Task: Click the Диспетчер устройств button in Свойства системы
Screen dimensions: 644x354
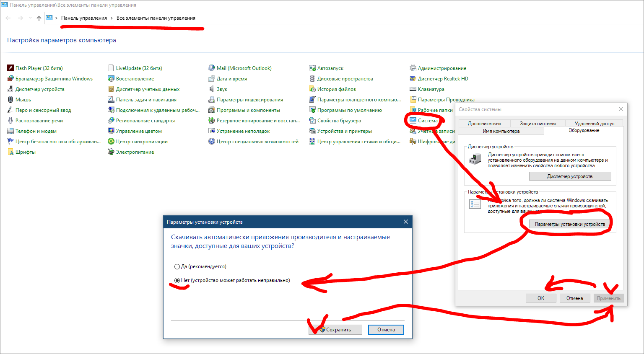Action: click(570, 176)
